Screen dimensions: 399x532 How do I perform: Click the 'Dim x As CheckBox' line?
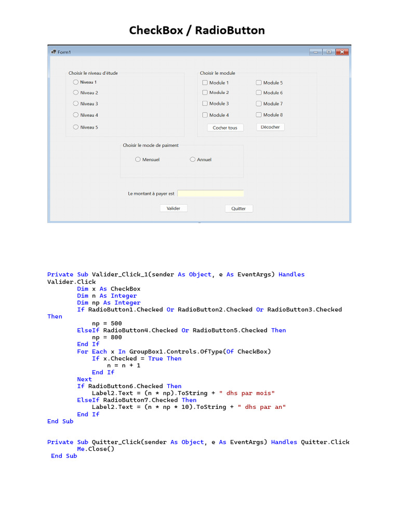point(109,289)
